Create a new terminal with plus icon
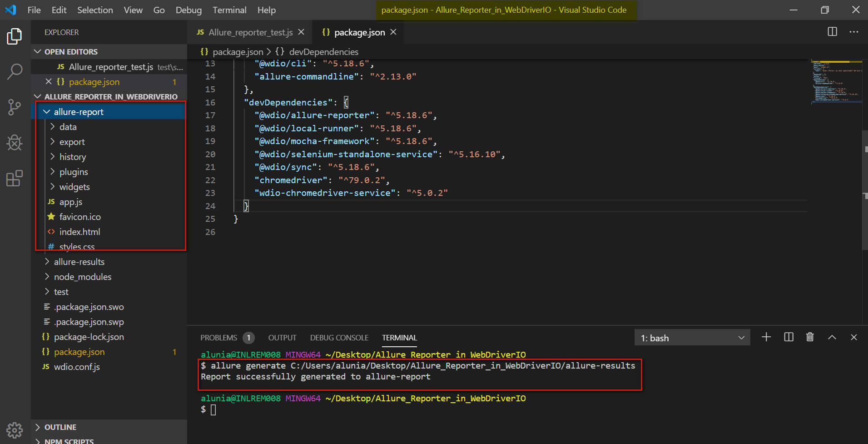This screenshot has height=444, width=868. click(x=766, y=337)
